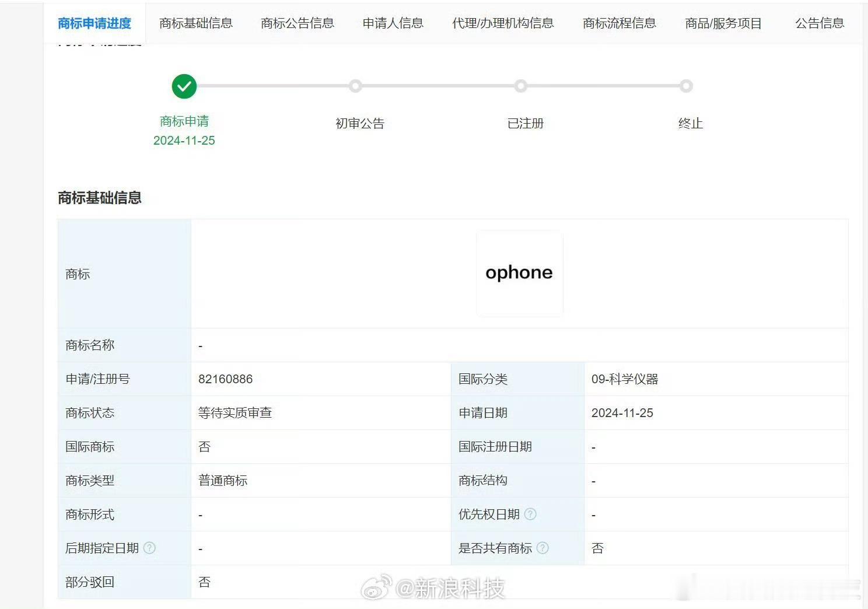Click the 已注册 progress step circle
The width and height of the screenshot is (868, 609).
521,86
